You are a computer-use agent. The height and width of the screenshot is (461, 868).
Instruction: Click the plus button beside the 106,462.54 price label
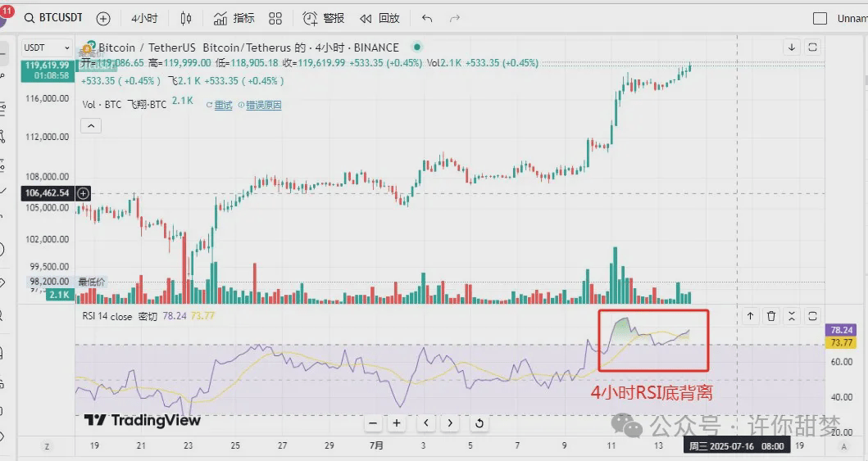[83, 193]
